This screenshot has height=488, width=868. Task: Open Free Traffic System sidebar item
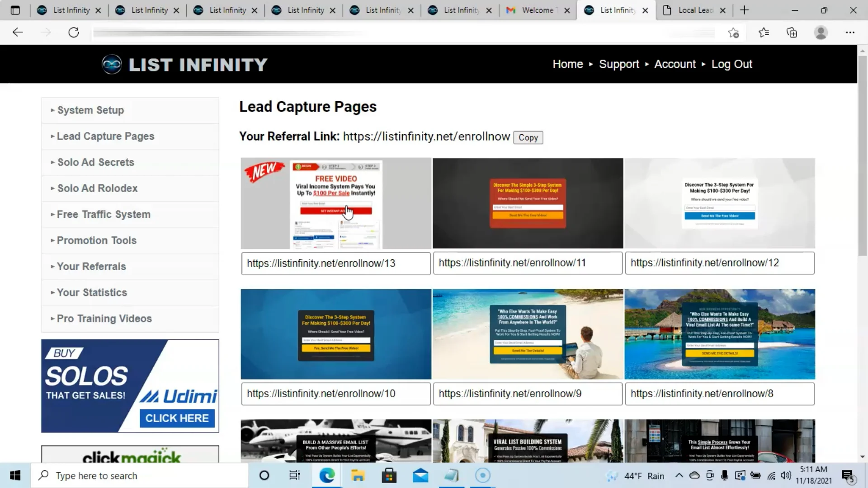(x=130, y=215)
